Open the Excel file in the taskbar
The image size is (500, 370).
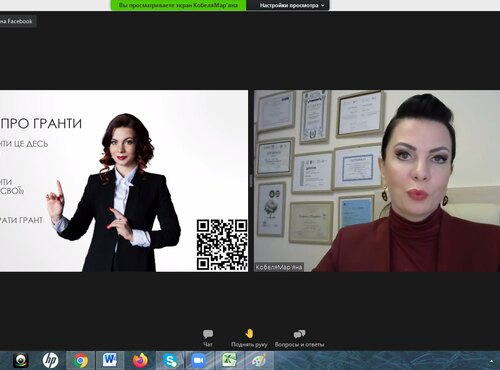[x=229, y=360]
